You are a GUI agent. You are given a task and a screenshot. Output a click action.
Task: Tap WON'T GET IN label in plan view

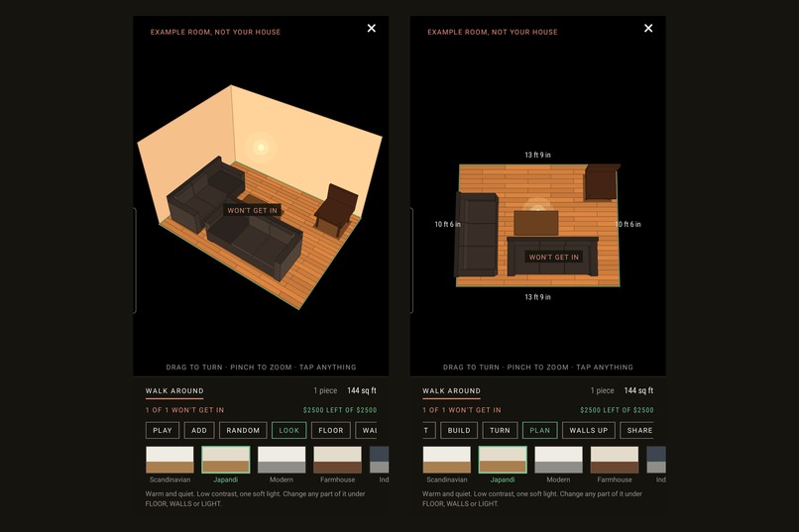click(554, 258)
